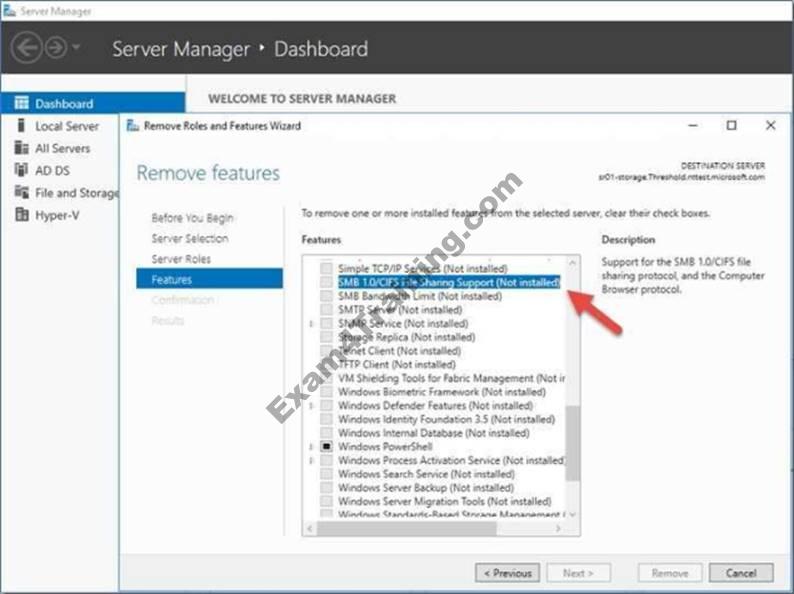Viewport: 794px width, 594px height.
Task: Click the AD DS role icon
Action: (x=21, y=170)
